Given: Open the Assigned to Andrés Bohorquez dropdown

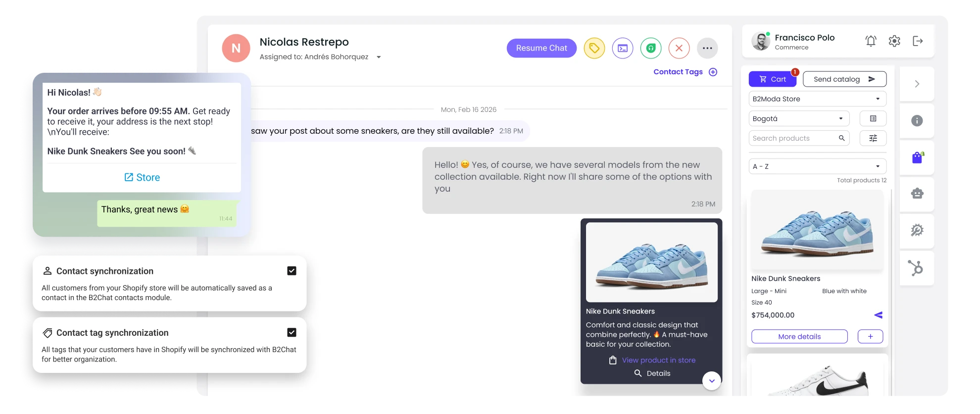Looking at the screenshot, I should pyautogui.click(x=379, y=57).
